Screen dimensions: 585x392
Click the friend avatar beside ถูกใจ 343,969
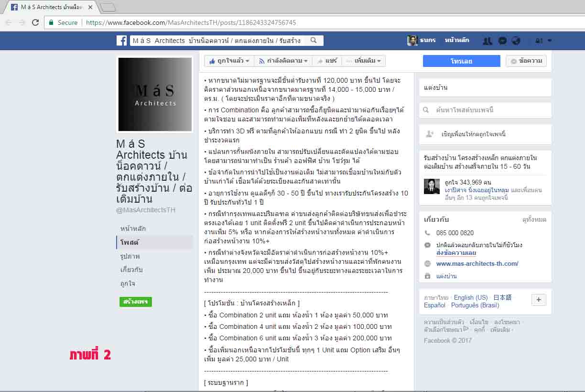click(x=432, y=186)
